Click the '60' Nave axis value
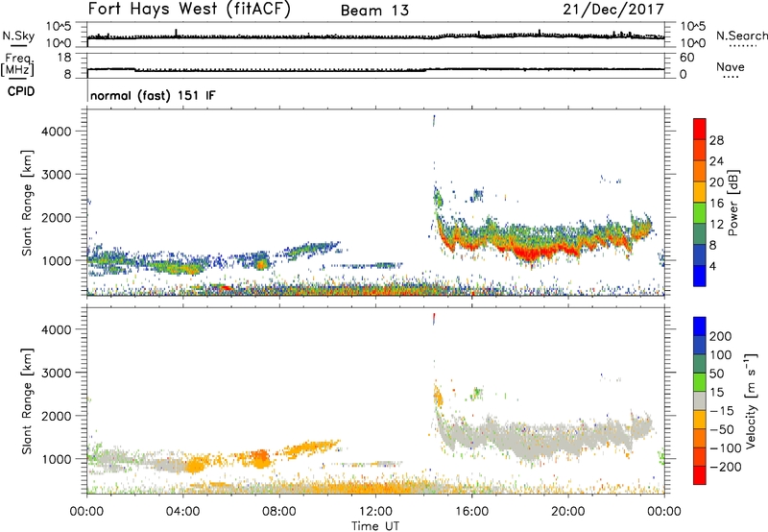 point(686,58)
